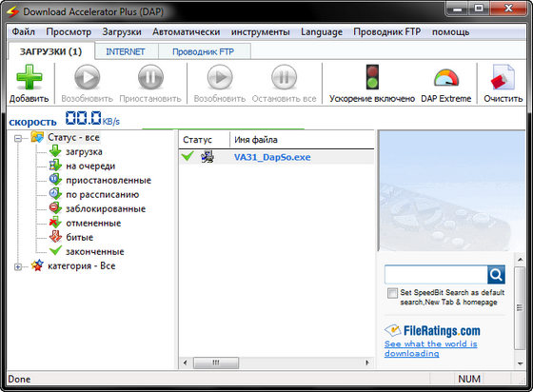Open the Загрузки menu
The height and width of the screenshot is (392, 533).
pyautogui.click(x=122, y=32)
